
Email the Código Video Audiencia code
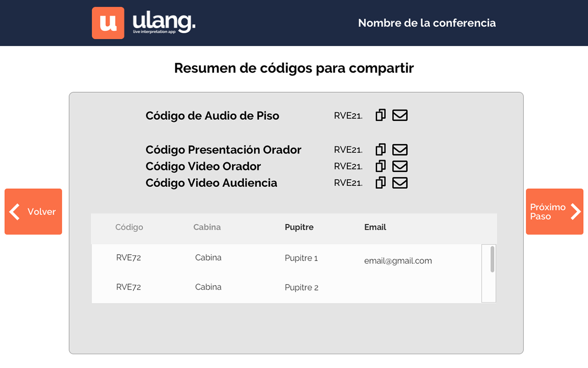tap(400, 183)
